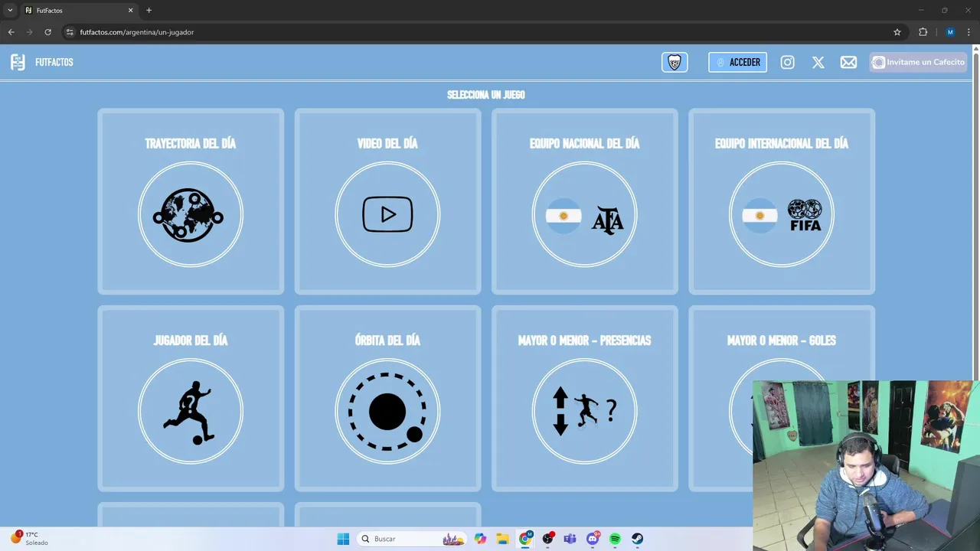Open Microsoft Teams from the taskbar
Image resolution: width=980 pixels, height=551 pixels.
coord(570,539)
